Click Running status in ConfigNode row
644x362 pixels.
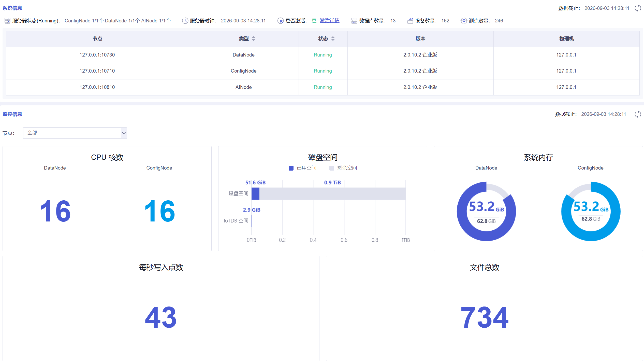click(323, 71)
